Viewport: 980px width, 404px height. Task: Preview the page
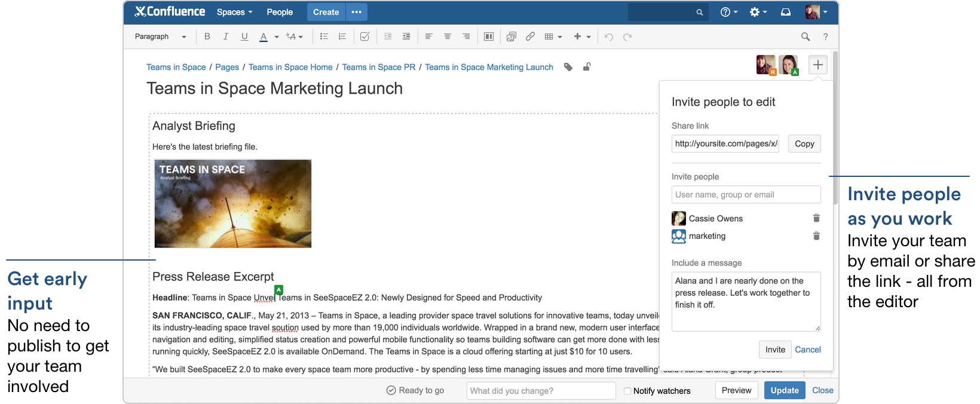click(x=737, y=390)
